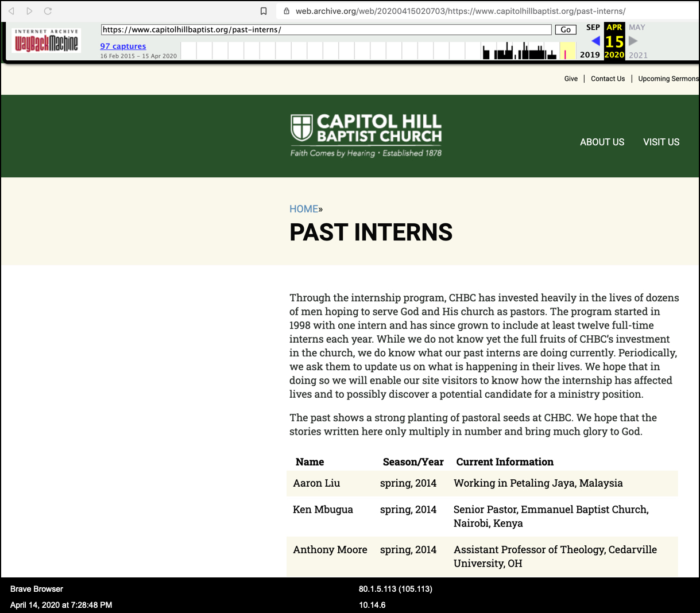Reload the page with the refresh icon

(x=48, y=11)
